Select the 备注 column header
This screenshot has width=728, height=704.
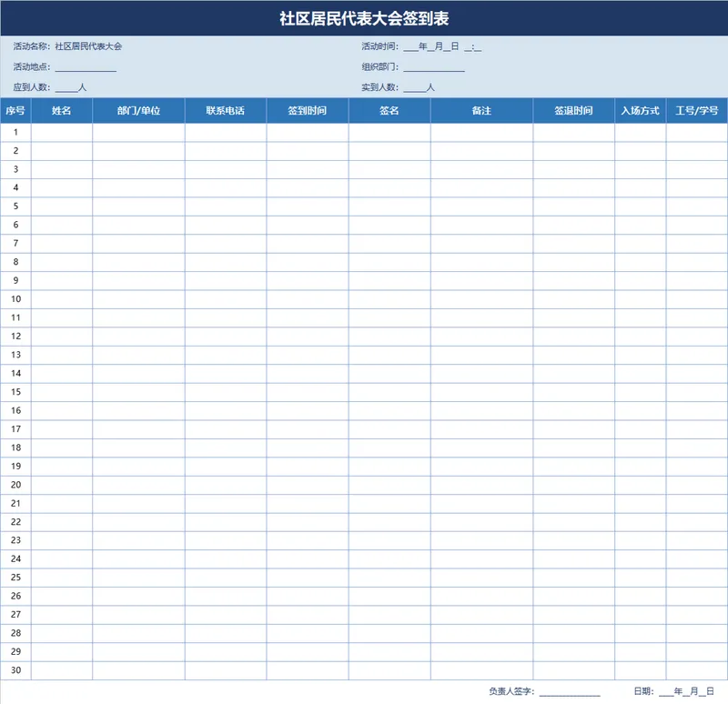481,110
